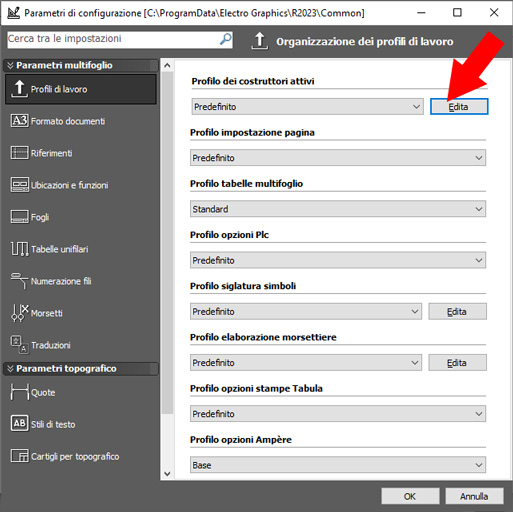Open Profilo dei costruttori attivi dropdown
The image size is (513, 512).
point(307,107)
